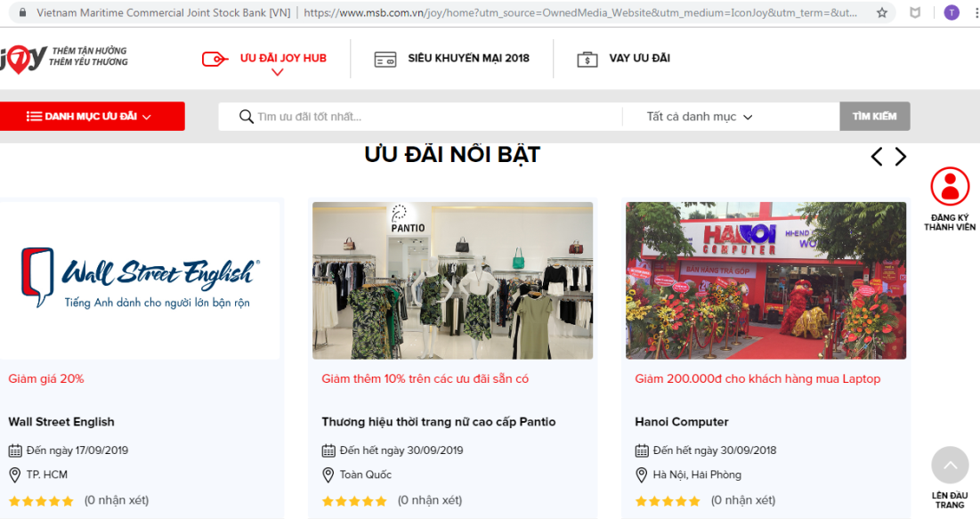Bookmark the page with the star icon
This screenshot has width=980, height=519.
click(882, 12)
